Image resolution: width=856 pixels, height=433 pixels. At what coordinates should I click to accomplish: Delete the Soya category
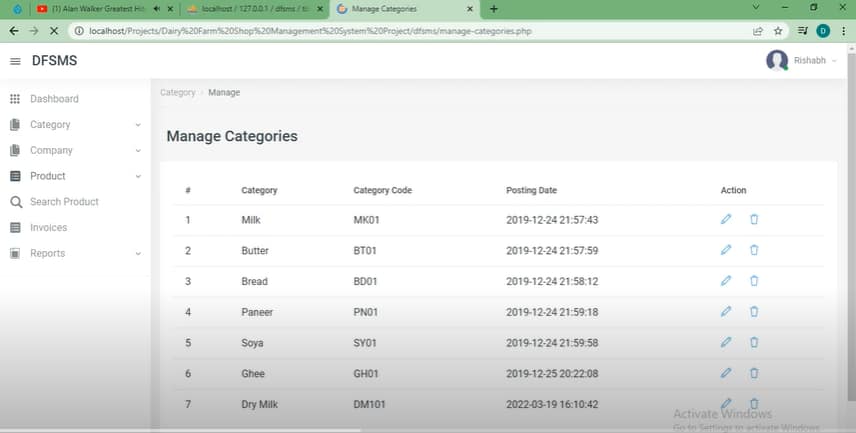point(754,342)
